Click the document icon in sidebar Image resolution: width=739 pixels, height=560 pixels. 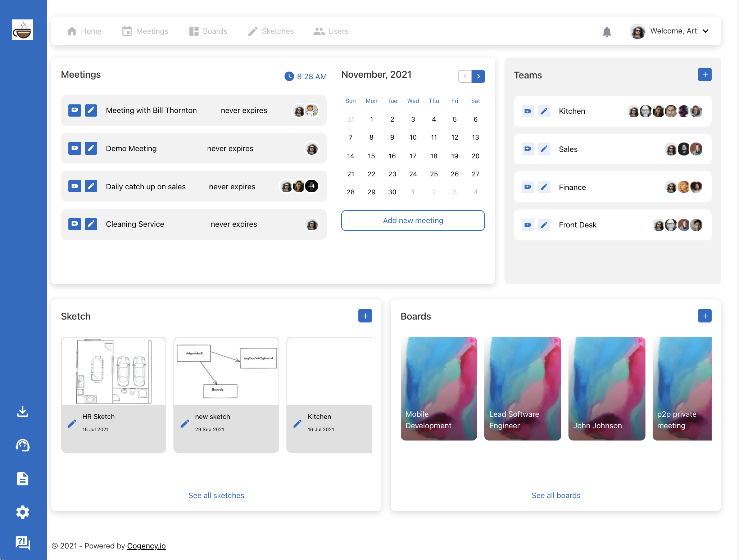coord(23,479)
